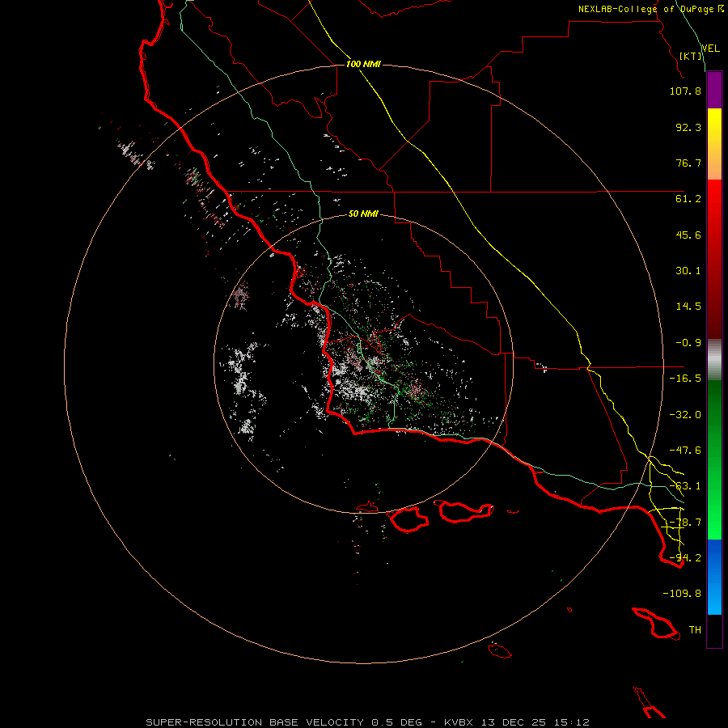Click SUPER-RESOLUTION BASE VELOCITY caption text
The image size is (728, 728).
pyautogui.click(x=255, y=722)
